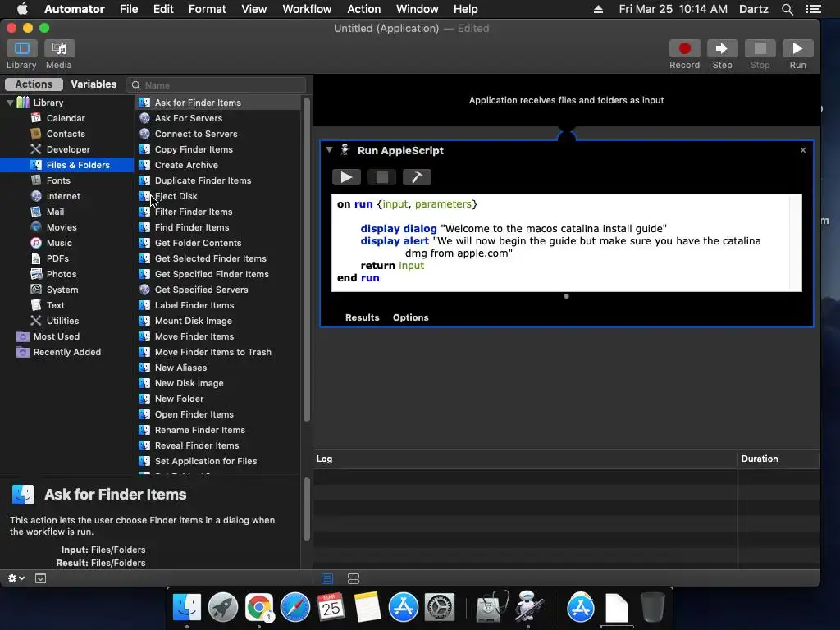
Task: Launch Google Chrome from the Dock
Action: coord(259,607)
